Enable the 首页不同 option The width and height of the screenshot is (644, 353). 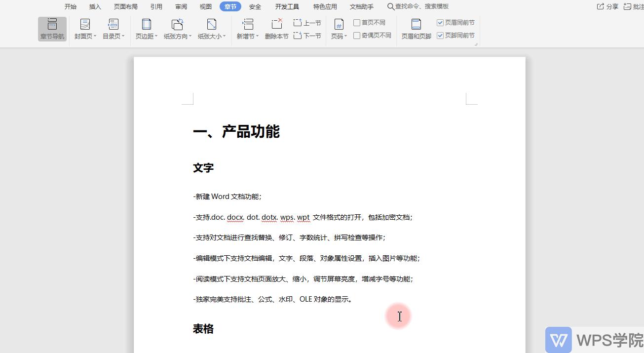(356, 22)
